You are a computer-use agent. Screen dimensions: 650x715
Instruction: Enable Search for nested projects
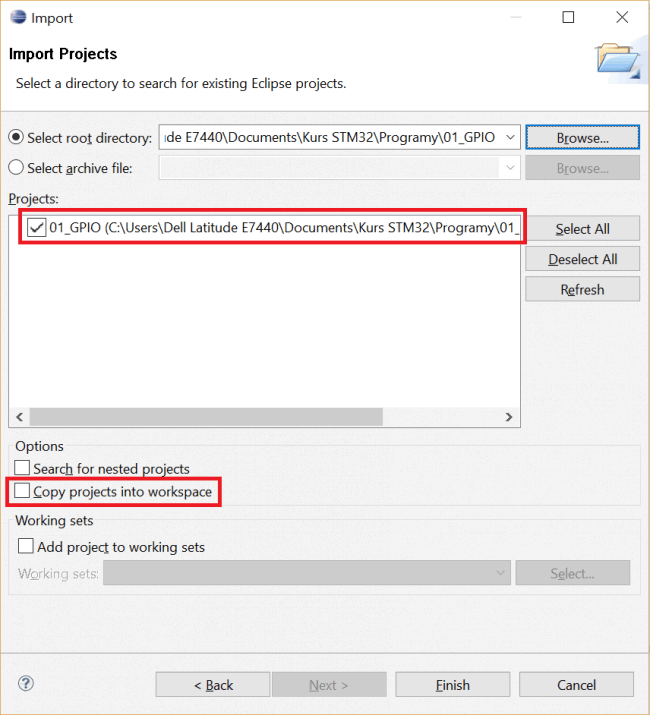(22, 468)
